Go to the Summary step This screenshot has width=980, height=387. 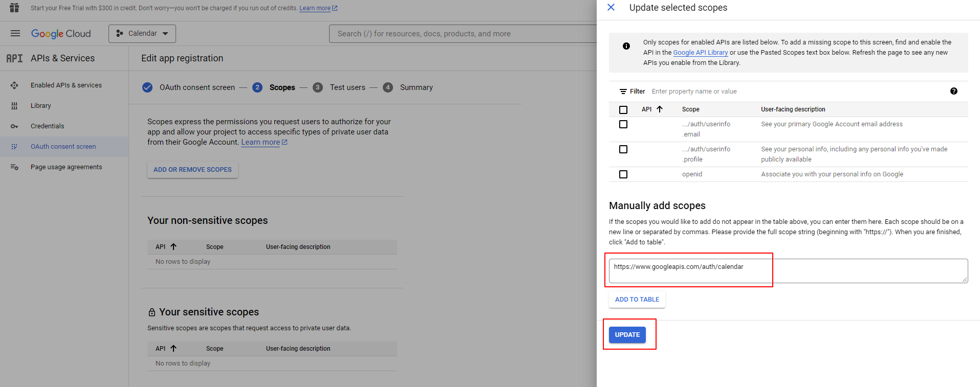click(x=417, y=87)
